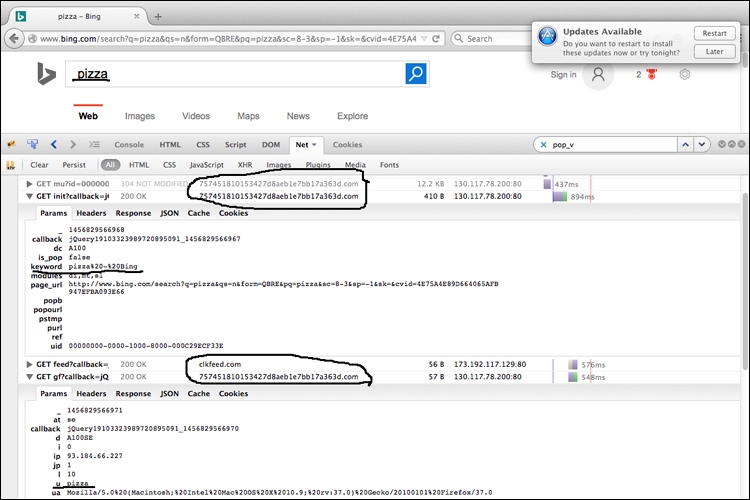The height and width of the screenshot is (500, 750).
Task: Click the Restart update button
Action: 714,33
